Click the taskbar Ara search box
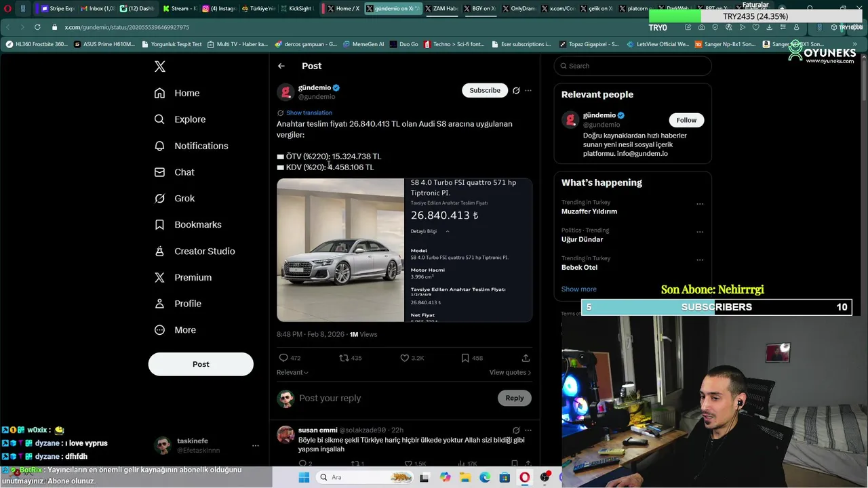This screenshot has width=868, height=488. point(365,477)
